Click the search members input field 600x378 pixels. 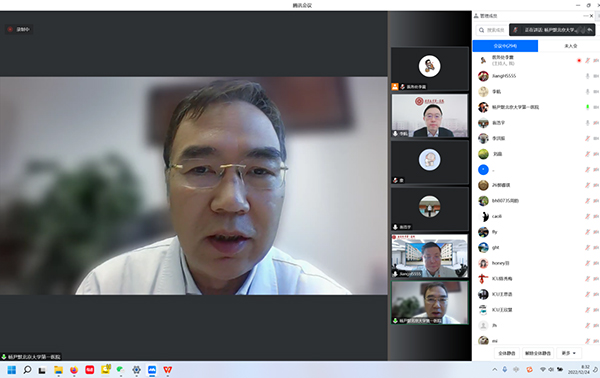492,30
